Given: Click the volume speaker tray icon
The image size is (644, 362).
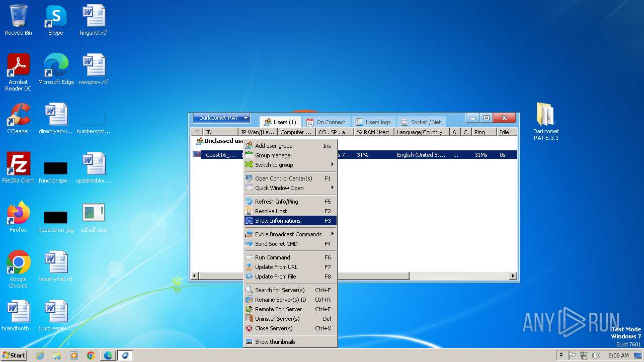Looking at the screenshot, I should pyautogui.click(x=596, y=355).
